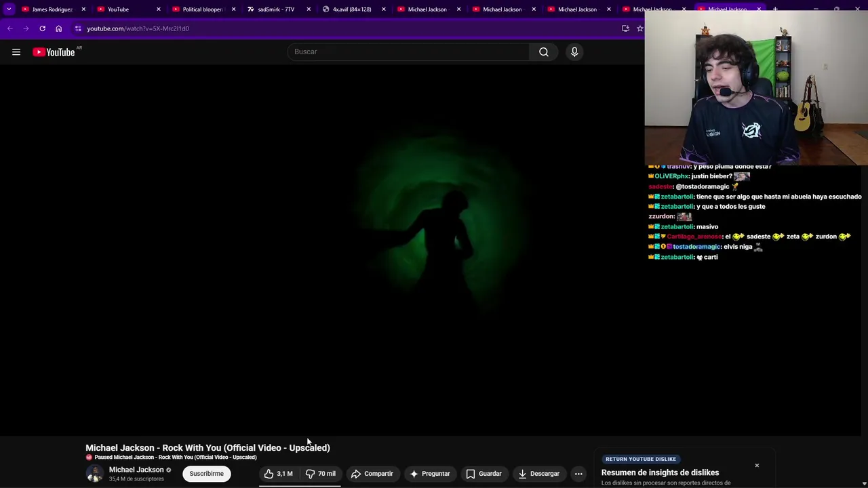Click the Return YouTube Dislike badge
868x488 pixels.
coord(641,459)
